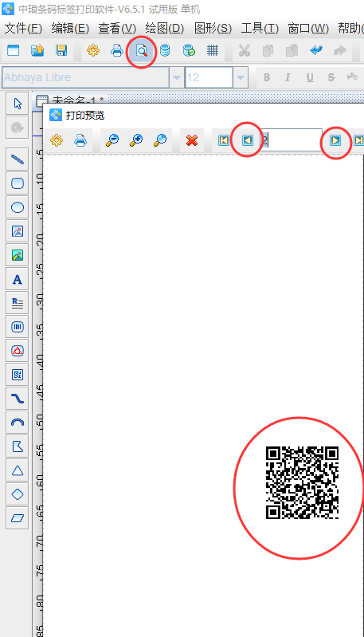364x637 pixels.
Task: Open the 编辑(E) menu
Action: 70,29
